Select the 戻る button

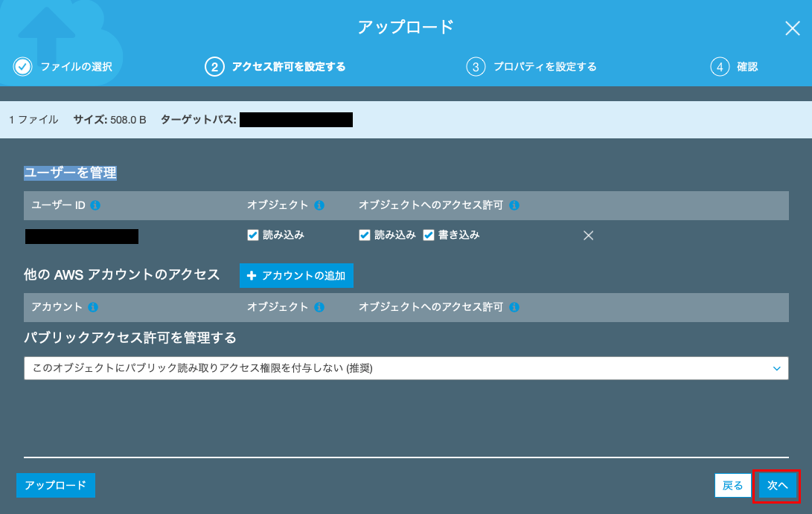(x=734, y=485)
